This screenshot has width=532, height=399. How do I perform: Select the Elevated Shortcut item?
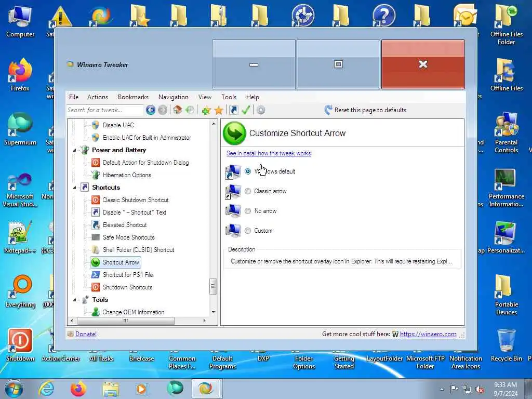[125, 224]
